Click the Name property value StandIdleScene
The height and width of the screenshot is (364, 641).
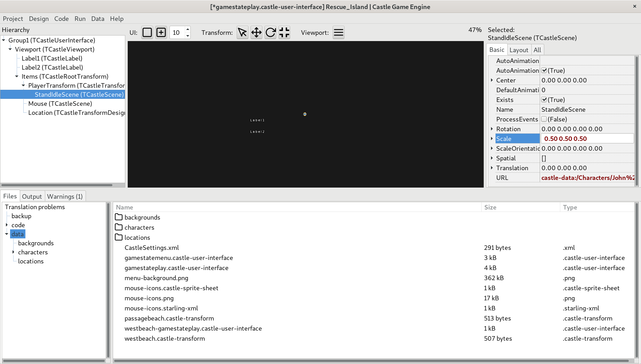(563, 109)
